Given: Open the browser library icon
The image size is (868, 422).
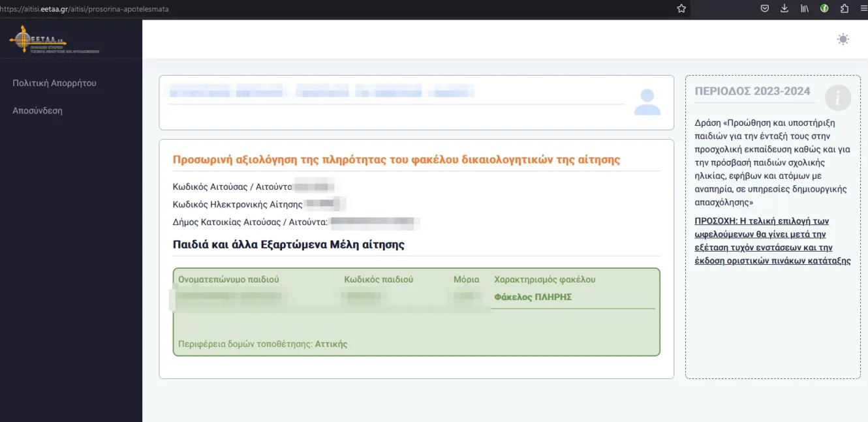Looking at the screenshot, I should tap(805, 8).
